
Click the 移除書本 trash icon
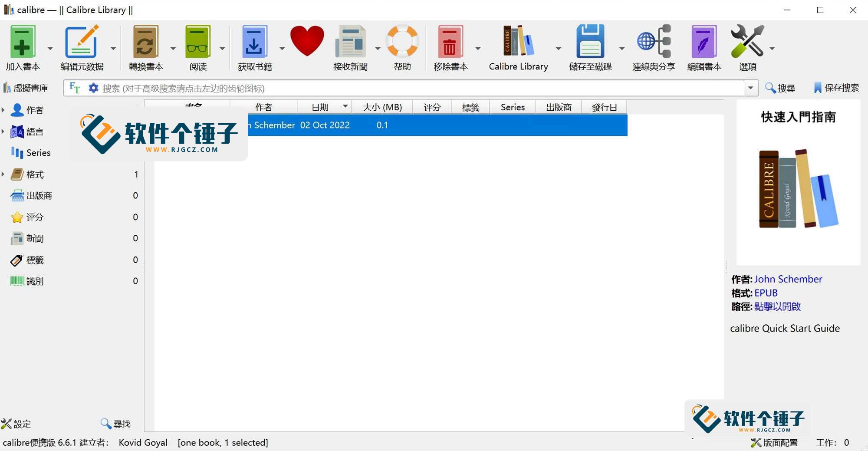click(x=450, y=42)
